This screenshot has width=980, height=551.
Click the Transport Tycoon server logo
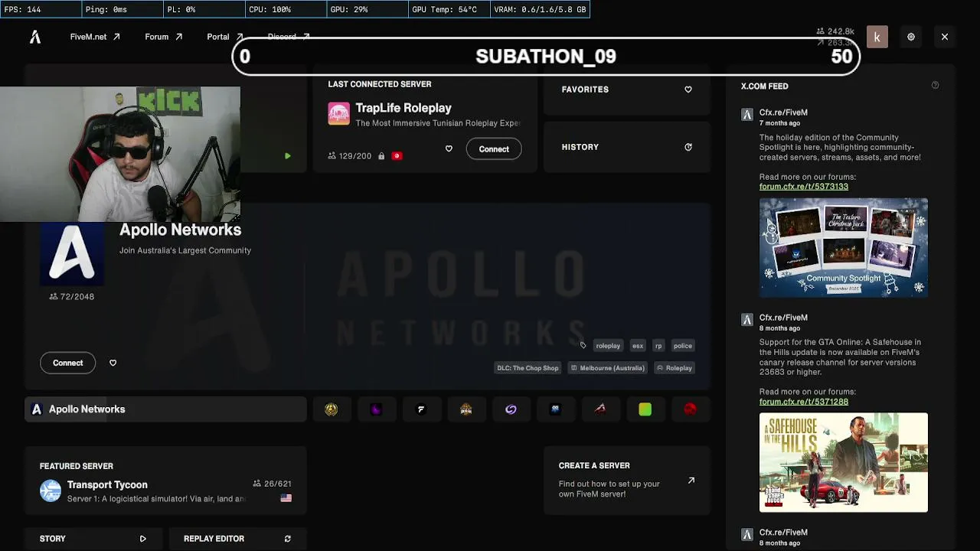pyautogui.click(x=51, y=491)
